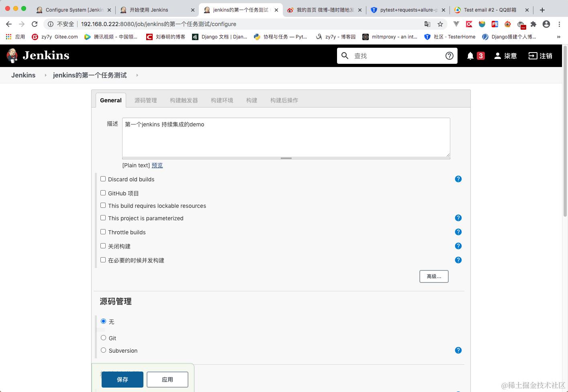This screenshot has height=392, width=568.
Task: Open new browser tab with plus icon
Action: (x=542, y=10)
